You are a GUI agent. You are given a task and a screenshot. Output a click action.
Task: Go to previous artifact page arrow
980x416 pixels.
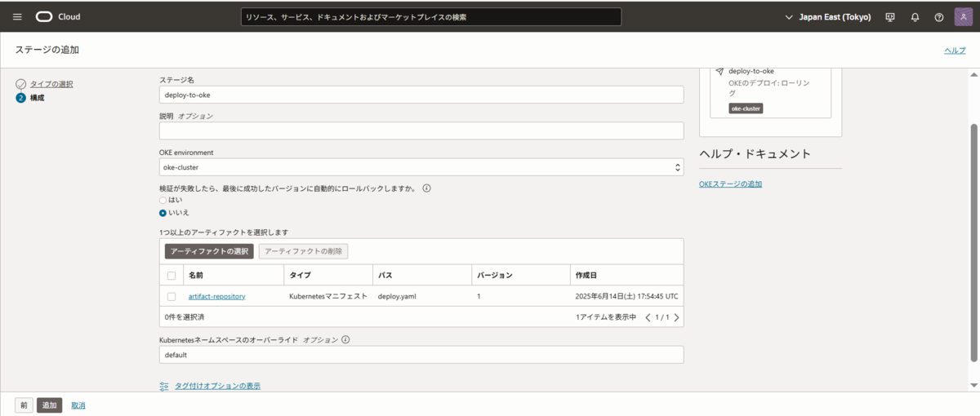click(x=648, y=317)
